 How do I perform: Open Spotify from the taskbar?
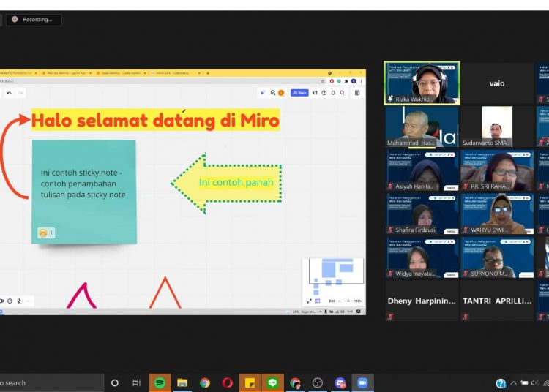pos(160,383)
